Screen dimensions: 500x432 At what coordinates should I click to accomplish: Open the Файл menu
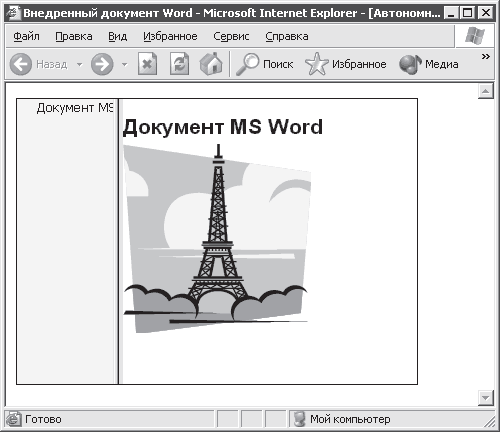click(x=26, y=36)
